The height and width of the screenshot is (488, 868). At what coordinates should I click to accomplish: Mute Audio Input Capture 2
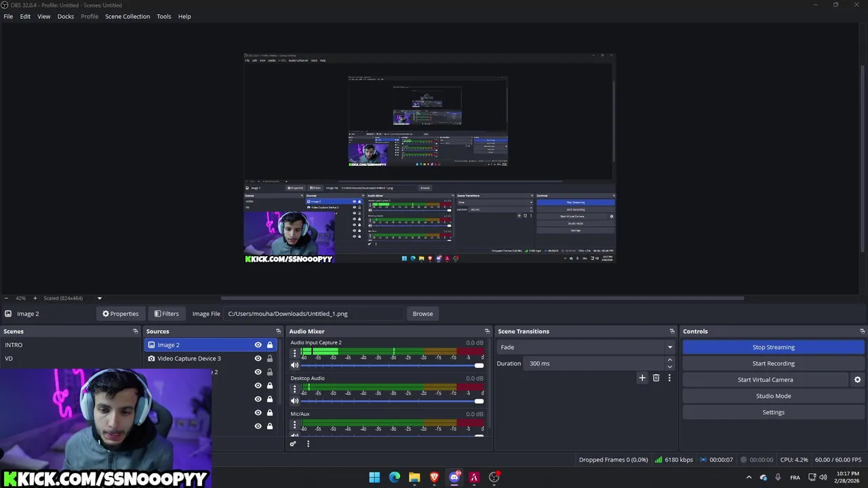pos(294,365)
